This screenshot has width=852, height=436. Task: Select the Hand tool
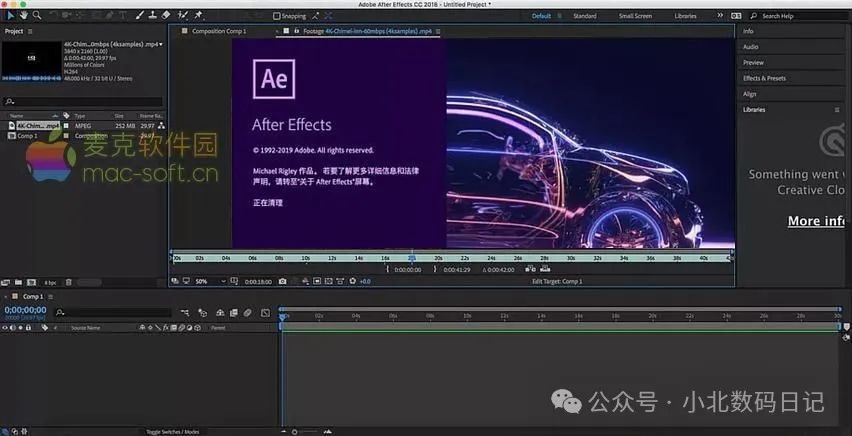[x=23, y=15]
